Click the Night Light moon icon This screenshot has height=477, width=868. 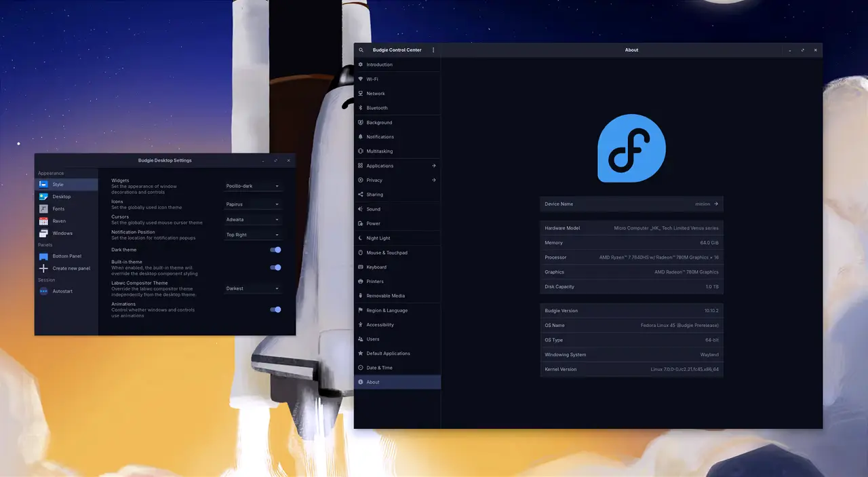(x=361, y=238)
